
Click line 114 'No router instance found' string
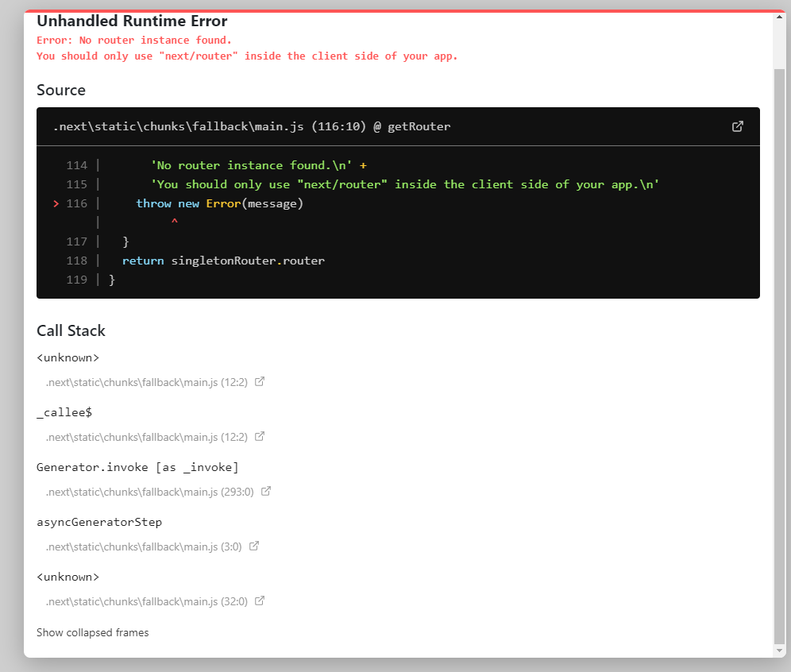coord(251,165)
